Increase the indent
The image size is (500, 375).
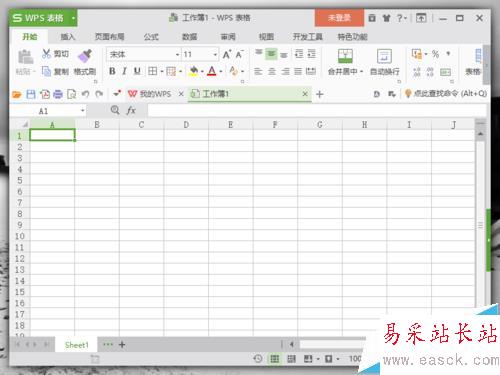(311, 54)
